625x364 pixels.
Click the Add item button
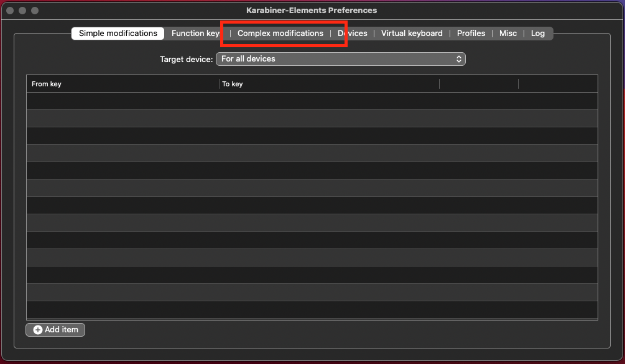(55, 330)
